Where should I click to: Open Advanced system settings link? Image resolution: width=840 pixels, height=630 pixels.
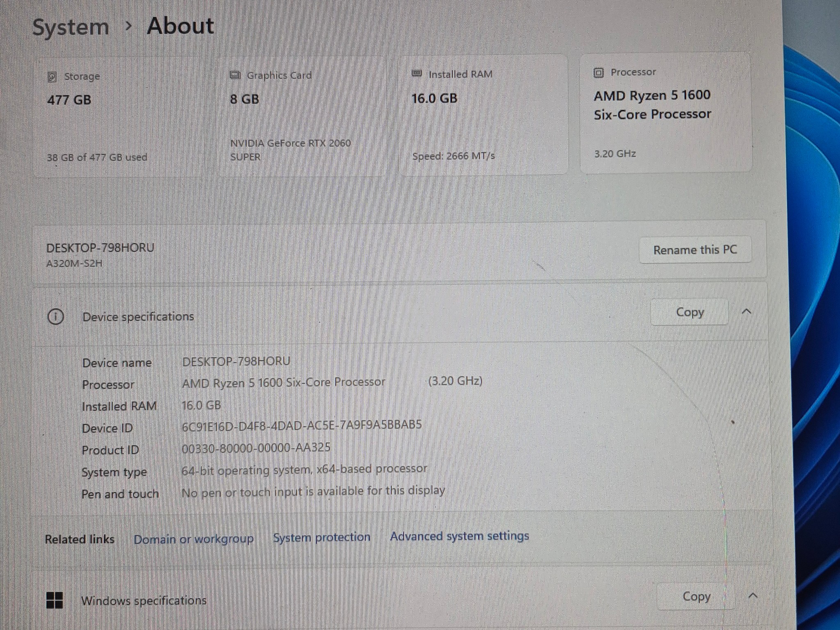point(459,536)
